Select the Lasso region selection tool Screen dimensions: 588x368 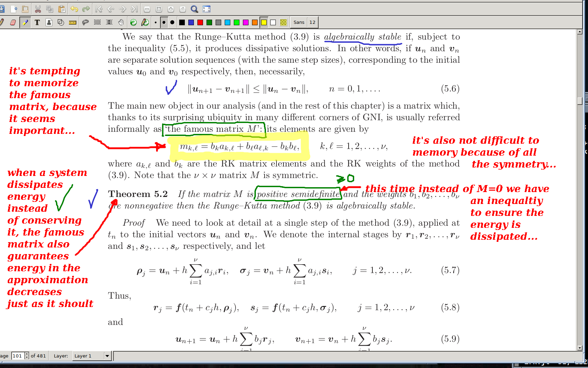click(85, 22)
